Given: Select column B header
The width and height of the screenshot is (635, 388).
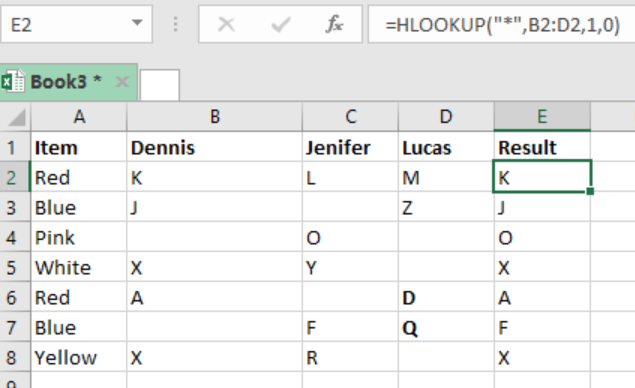Looking at the screenshot, I should click(215, 117).
